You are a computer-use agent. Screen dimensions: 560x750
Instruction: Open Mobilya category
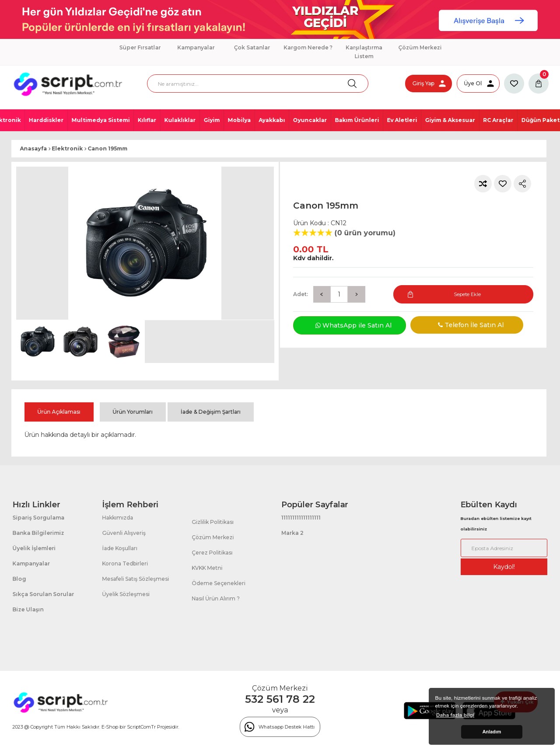click(x=239, y=120)
